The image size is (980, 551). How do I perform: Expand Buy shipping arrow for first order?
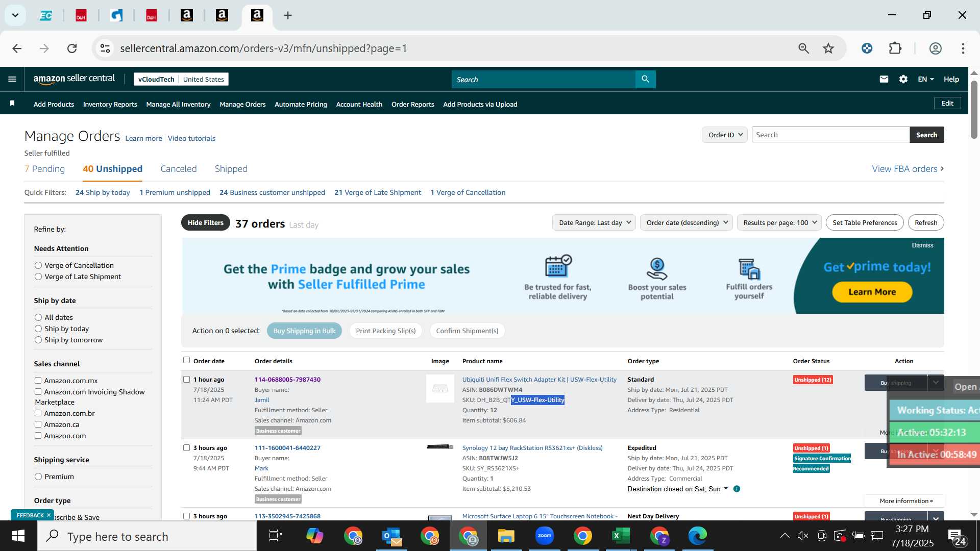[936, 383]
